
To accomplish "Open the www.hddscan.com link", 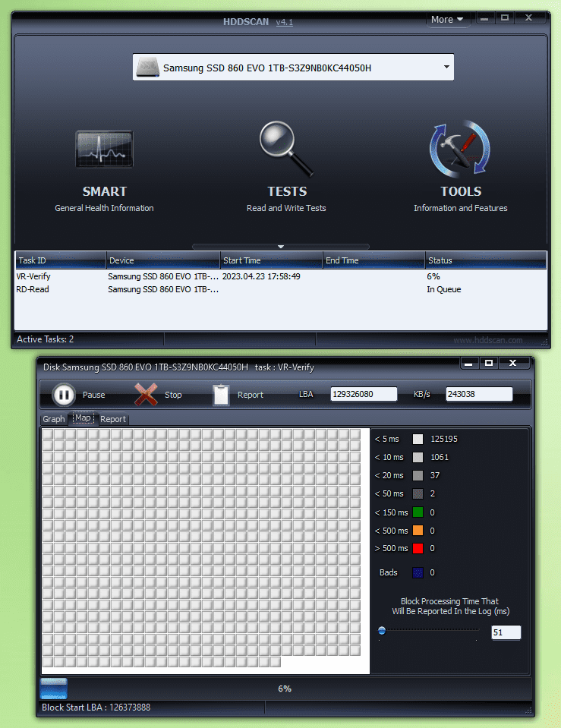I will click(487, 340).
